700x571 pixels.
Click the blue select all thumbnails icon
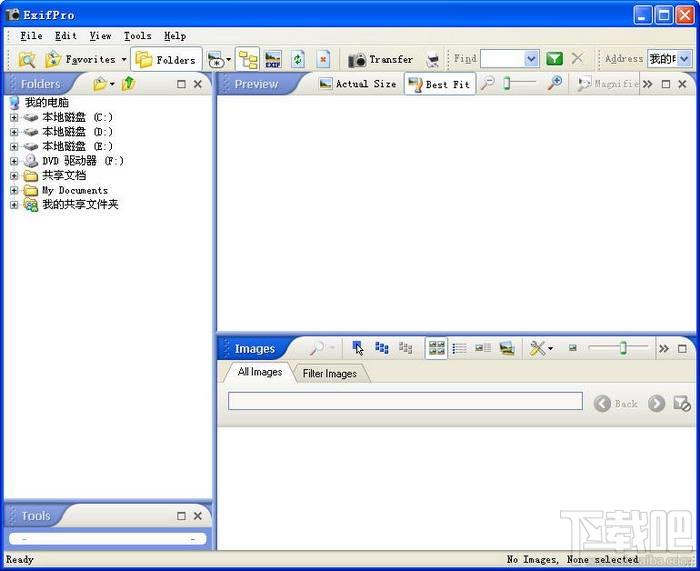coord(382,347)
